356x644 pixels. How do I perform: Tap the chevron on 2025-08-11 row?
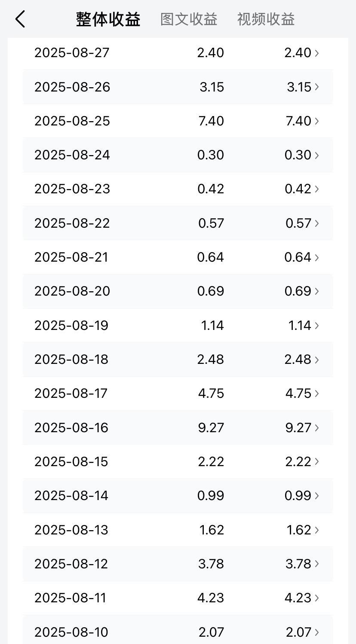(x=317, y=598)
